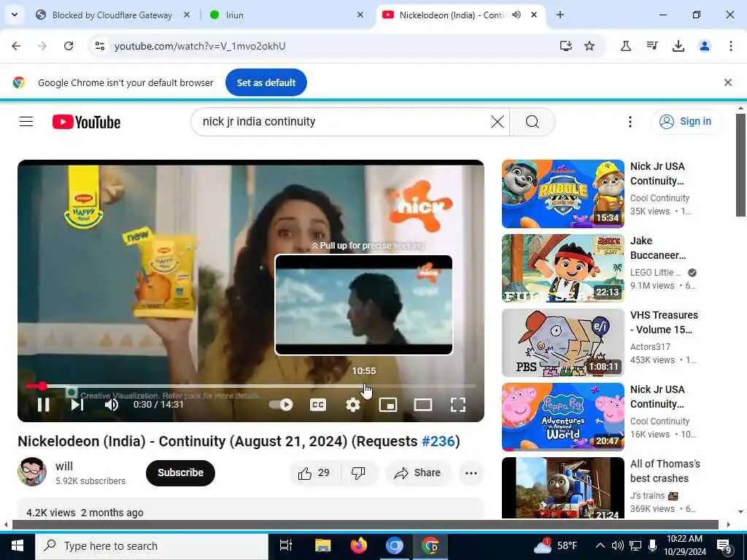
Task: Expand the tab search dropdown
Action: pos(15,15)
